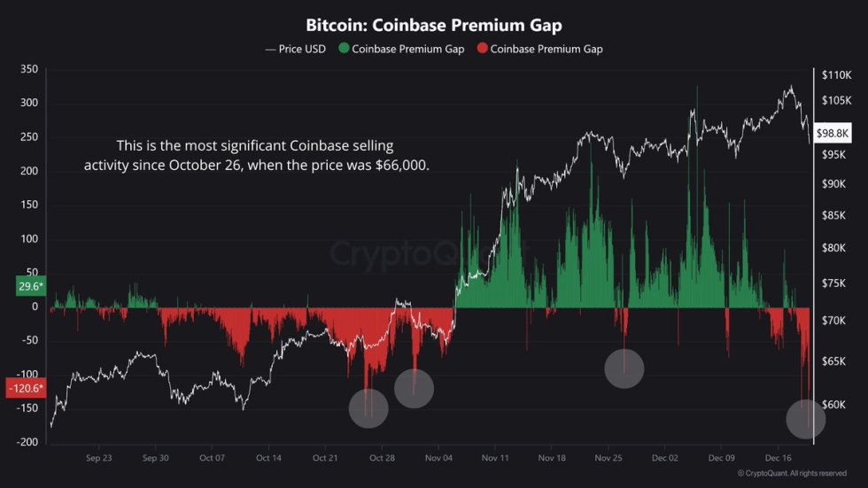Viewport: 868px width, 488px height.
Task: Select the gray highlight circle near Dec 16
Action: coord(805,418)
